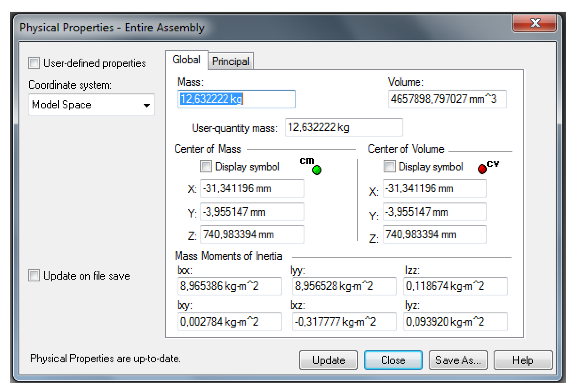Screen dimensions: 575x392
Task: Enable User-defined properties checkbox
Action: point(34,63)
